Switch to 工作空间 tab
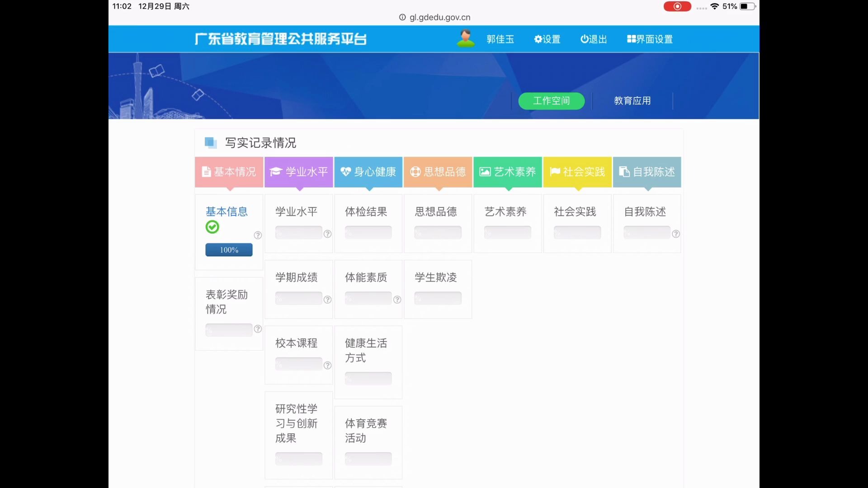868x488 pixels. click(x=551, y=101)
